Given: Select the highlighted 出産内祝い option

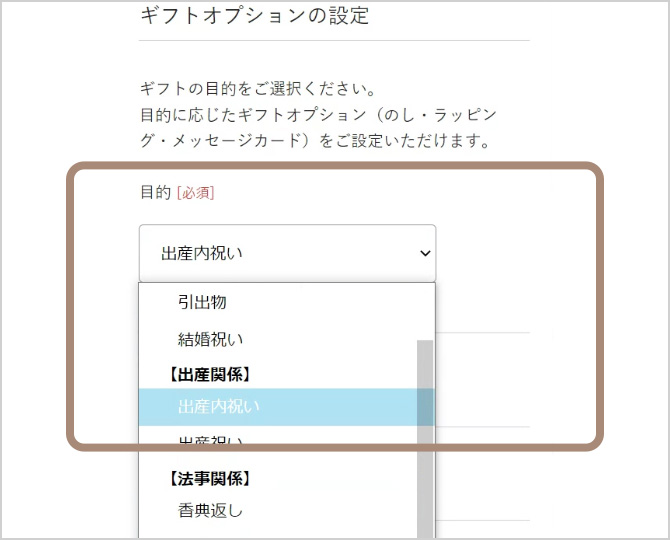Looking at the screenshot, I should (x=277, y=407).
